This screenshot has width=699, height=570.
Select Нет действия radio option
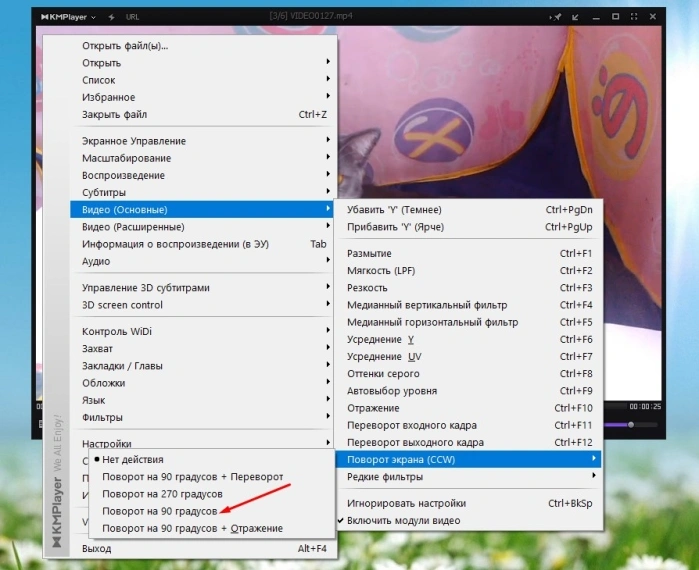211,459
